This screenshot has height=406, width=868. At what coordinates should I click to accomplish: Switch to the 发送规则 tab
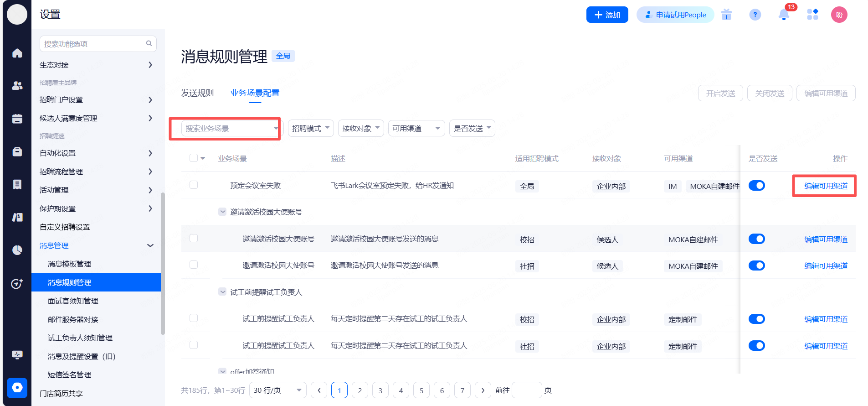point(197,93)
